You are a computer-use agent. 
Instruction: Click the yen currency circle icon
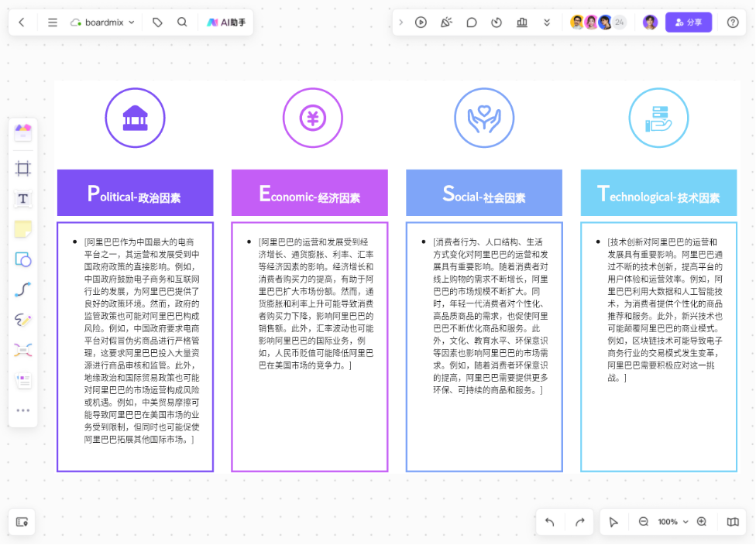point(313,118)
